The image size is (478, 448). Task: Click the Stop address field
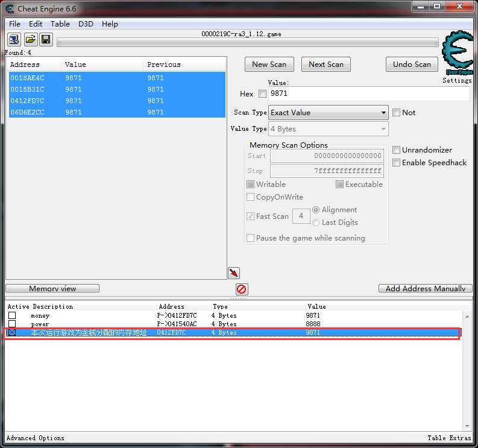pos(327,171)
